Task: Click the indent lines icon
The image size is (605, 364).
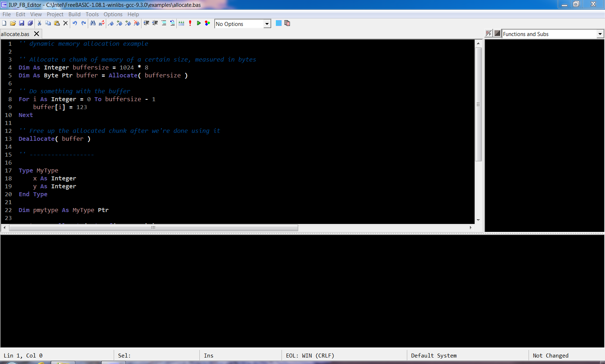Action: coord(146,23)
